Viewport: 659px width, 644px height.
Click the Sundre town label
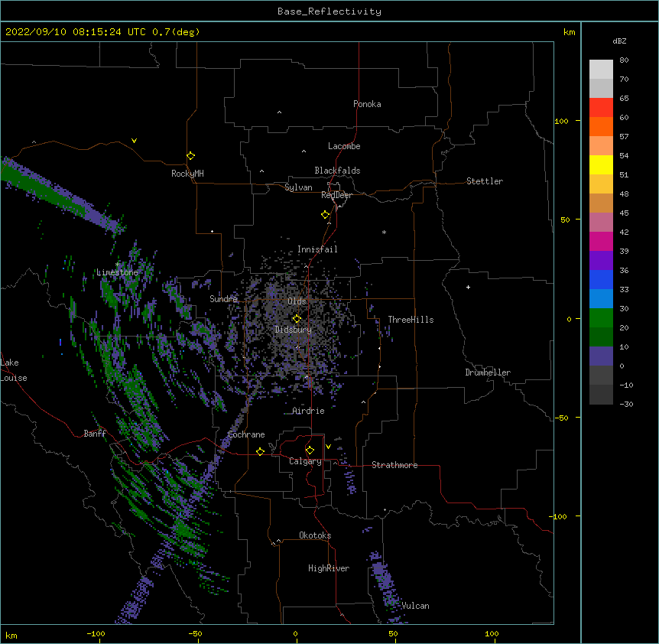coord(223,299)
